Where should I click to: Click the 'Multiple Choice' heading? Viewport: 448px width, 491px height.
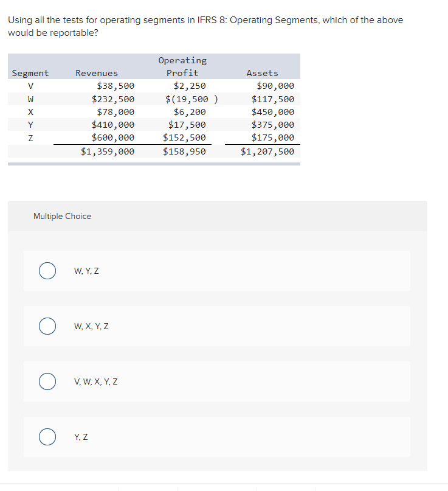pyautogui.click(x=62, y=216)
